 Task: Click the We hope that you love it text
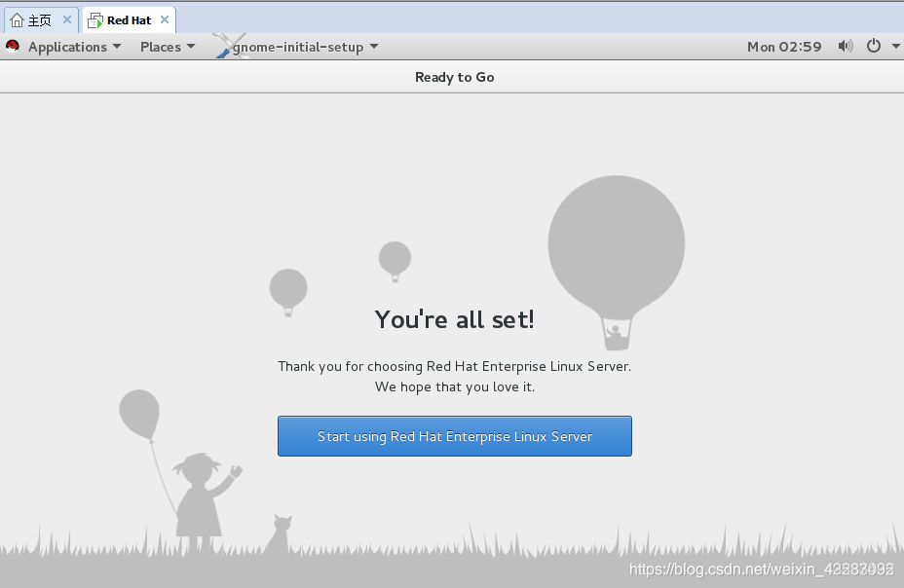tap(454, 386)
